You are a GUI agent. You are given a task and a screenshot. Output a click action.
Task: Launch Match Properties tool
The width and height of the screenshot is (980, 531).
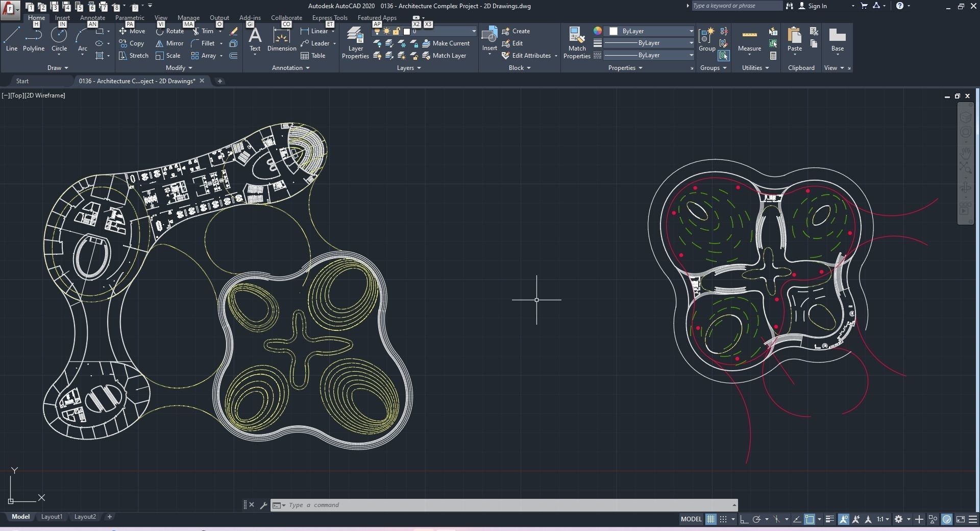[577, 43]
